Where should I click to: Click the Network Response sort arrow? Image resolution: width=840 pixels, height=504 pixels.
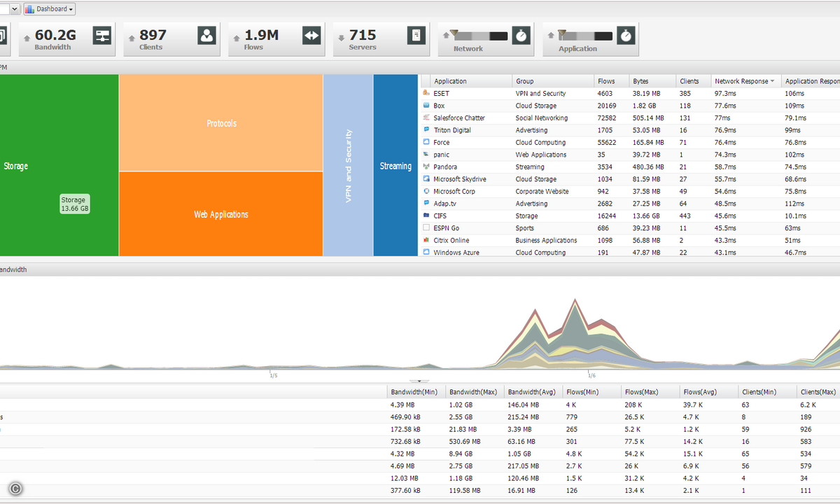coord(773,81)
